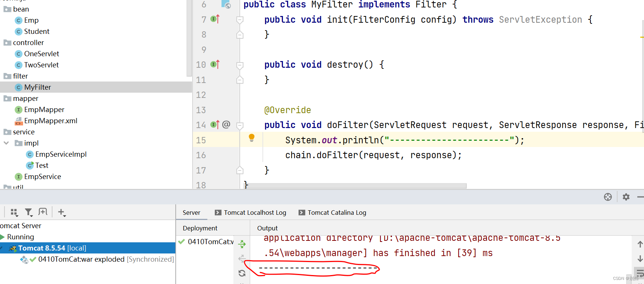Click fold end marker at line 11
644x284 pixels.
[240, 80]
